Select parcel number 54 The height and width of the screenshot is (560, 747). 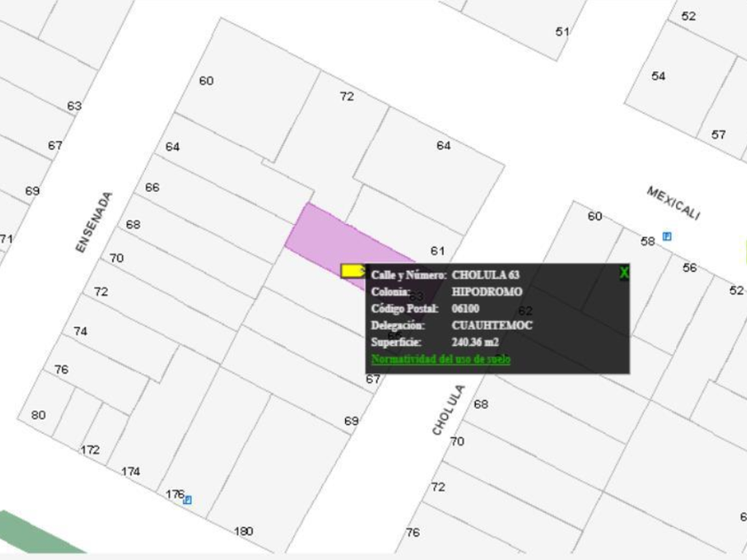point(658,76)
